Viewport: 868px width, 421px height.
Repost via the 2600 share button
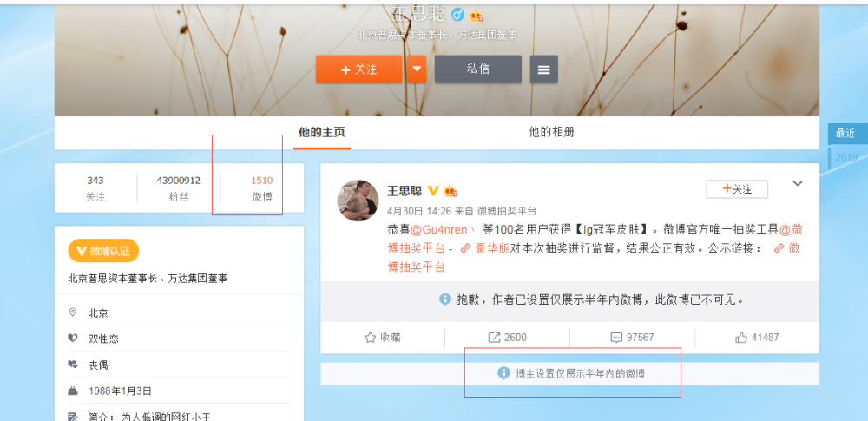click(x=507, y=338)
